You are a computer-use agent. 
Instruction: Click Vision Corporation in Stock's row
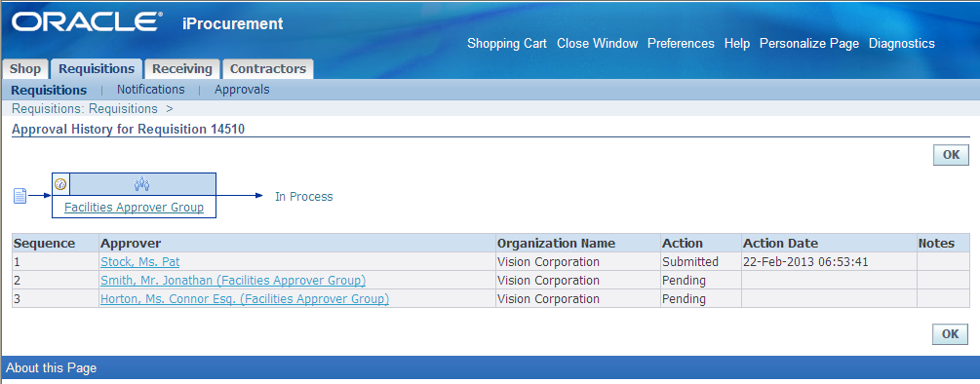548,262
